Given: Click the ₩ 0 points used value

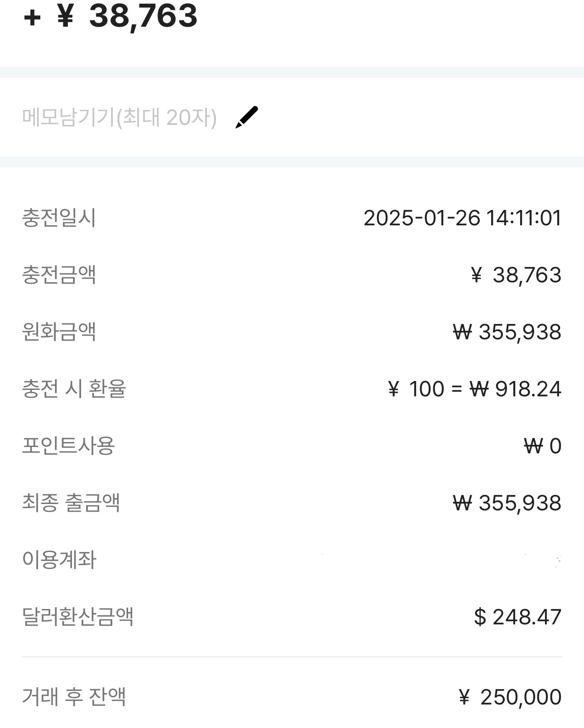Looking at the screenshot, I should point(542,446).
